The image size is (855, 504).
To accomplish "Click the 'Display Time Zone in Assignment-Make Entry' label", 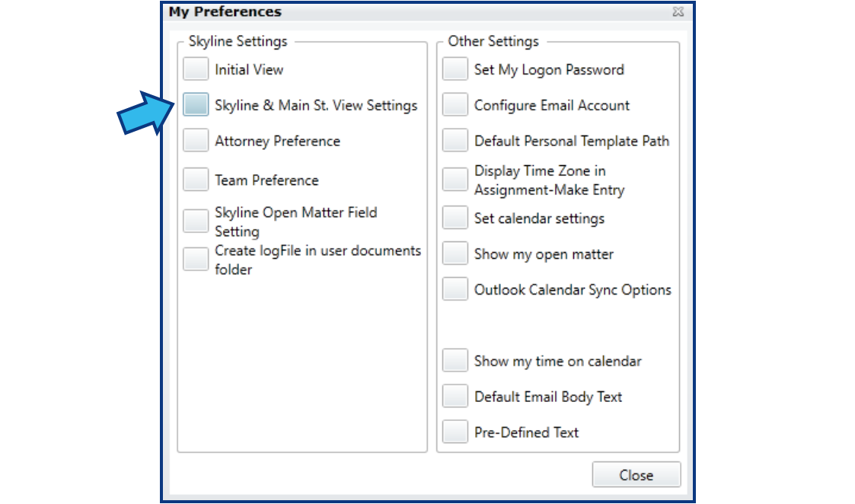I will pyautogui.click(x=550, y=180).
